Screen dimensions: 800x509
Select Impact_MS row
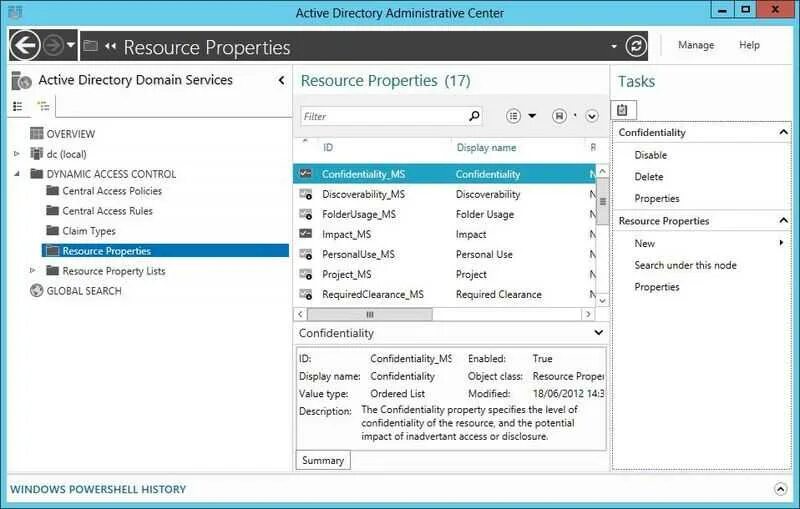(x=444, y=234)
